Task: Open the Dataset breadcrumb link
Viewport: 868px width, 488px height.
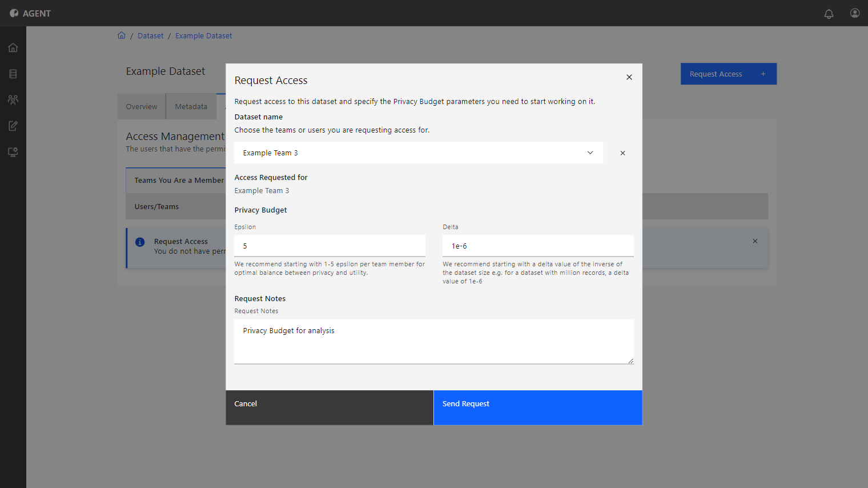Action: pyautogui.click(x=150, y=35)
